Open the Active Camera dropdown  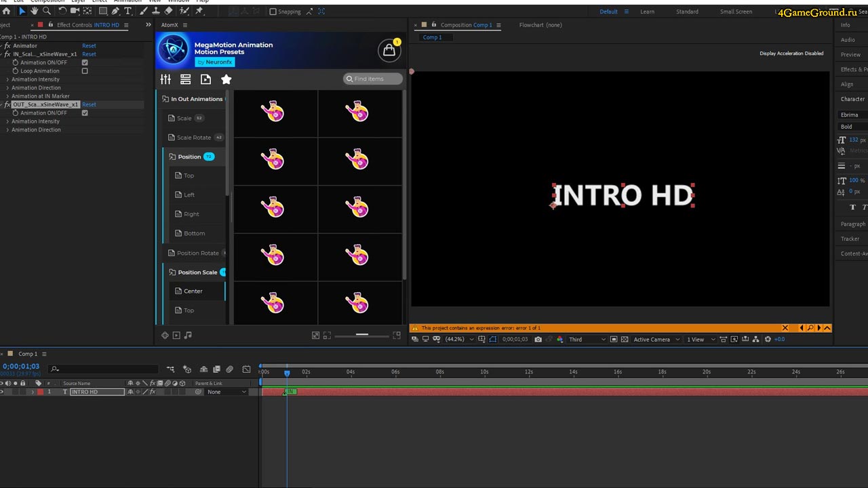click(x=656, y=339)
